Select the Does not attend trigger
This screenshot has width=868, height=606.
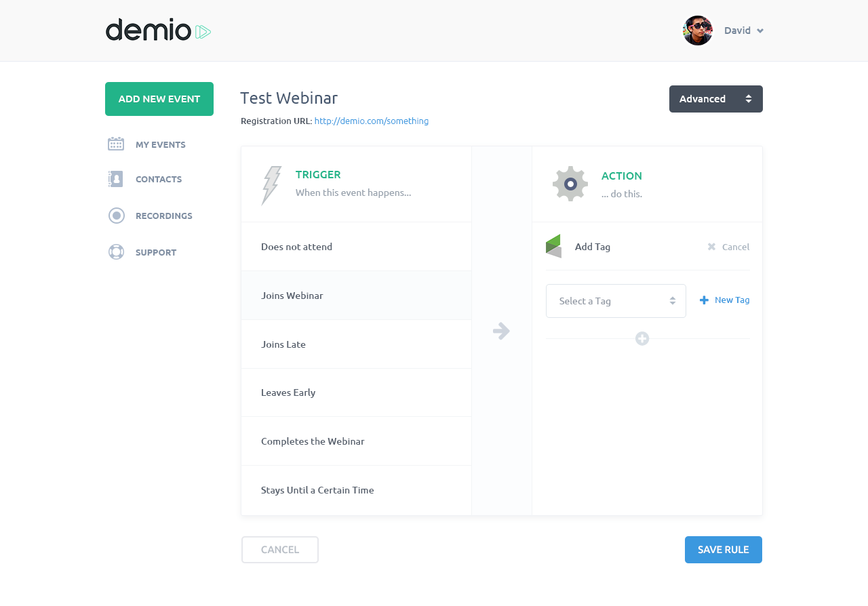(356, 247)
